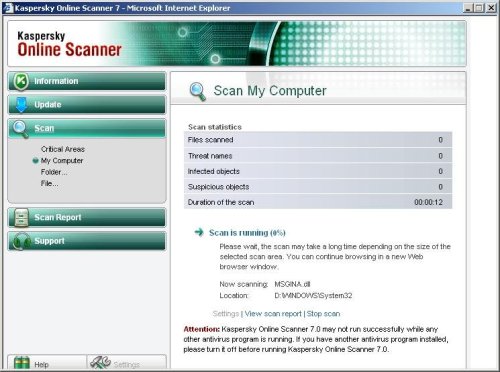Viewport: 500px width, 372px height.
Task: Click the Stop scan link
Action: (x=323, y=314)
